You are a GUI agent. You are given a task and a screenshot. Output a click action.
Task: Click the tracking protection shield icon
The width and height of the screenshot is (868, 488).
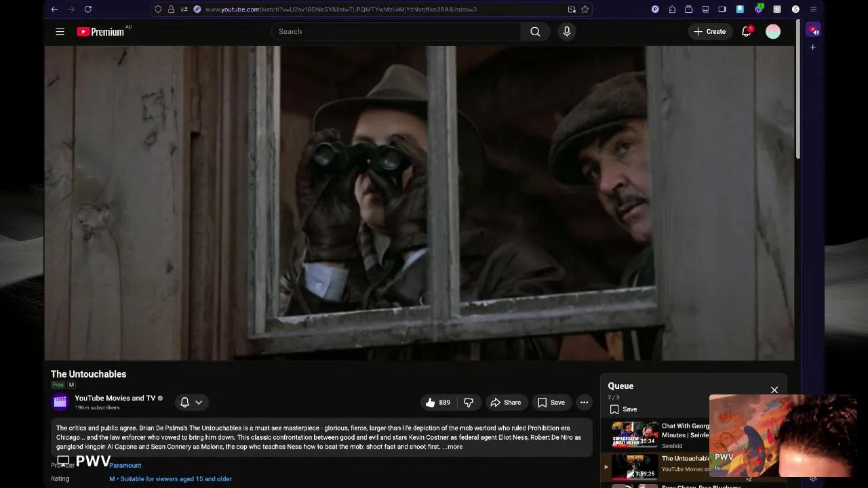(x=158, y=9)
